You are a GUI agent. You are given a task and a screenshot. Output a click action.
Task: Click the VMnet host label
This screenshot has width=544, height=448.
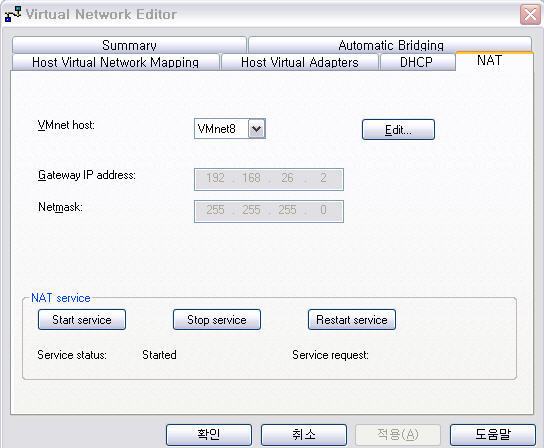click(66, 125)
